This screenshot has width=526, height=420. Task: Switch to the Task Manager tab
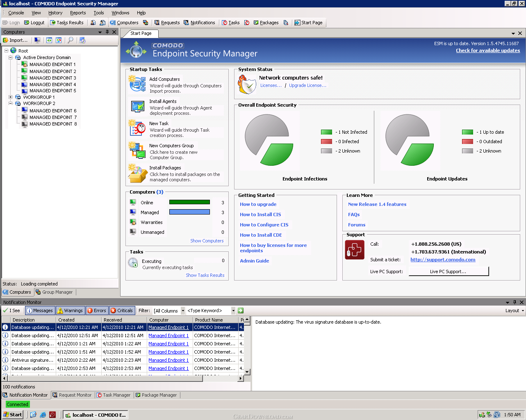click(114, 395)
